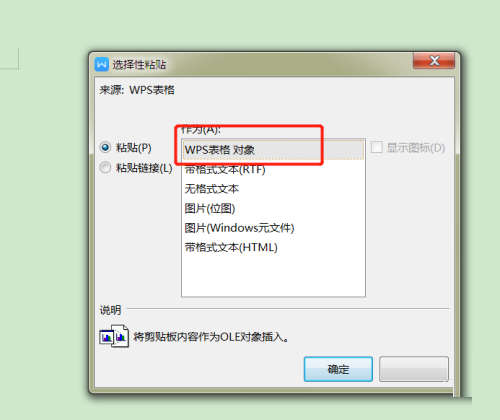Click the 说明 section label
This screenshot has height=420, width=500.
pyautogui.click(x=110, y=310)
